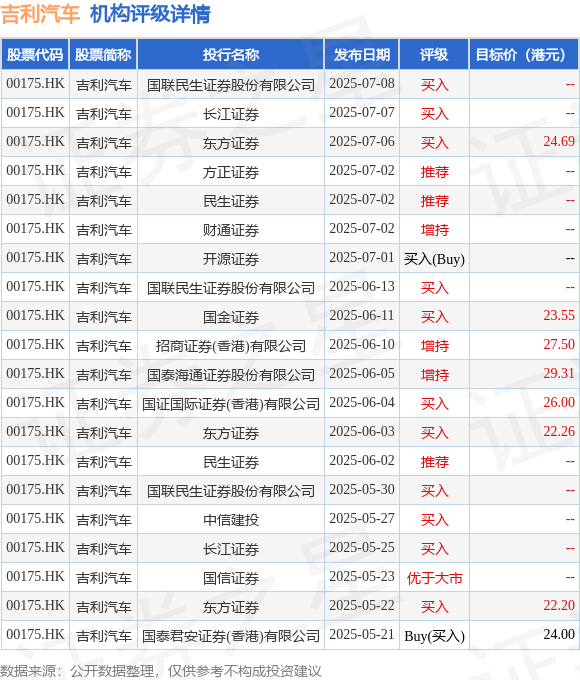
Task: Select the date 2025-06-05 cell
Action: [x=362, y=374]
